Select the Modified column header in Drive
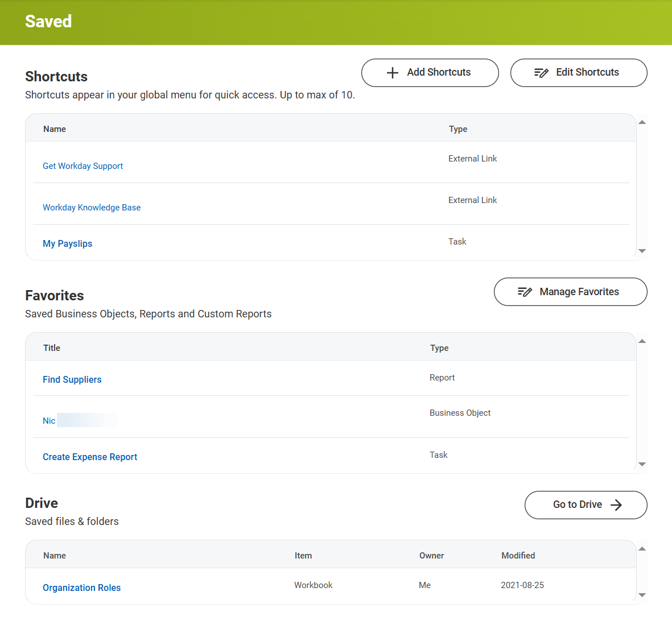 pos(518,555)
